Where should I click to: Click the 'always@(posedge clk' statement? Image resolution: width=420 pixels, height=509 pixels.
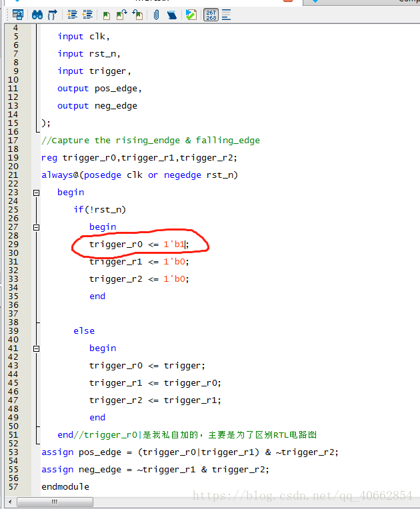click(x=140, y=175)
